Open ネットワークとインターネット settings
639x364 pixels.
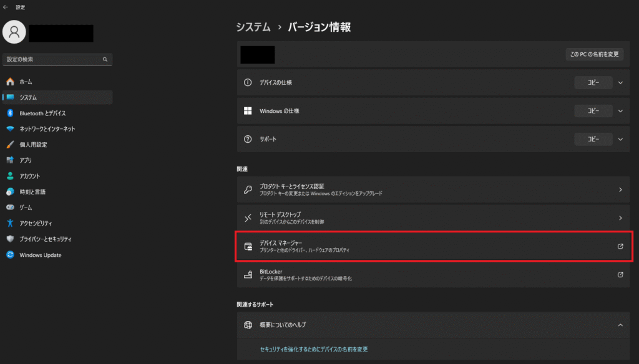57,128
